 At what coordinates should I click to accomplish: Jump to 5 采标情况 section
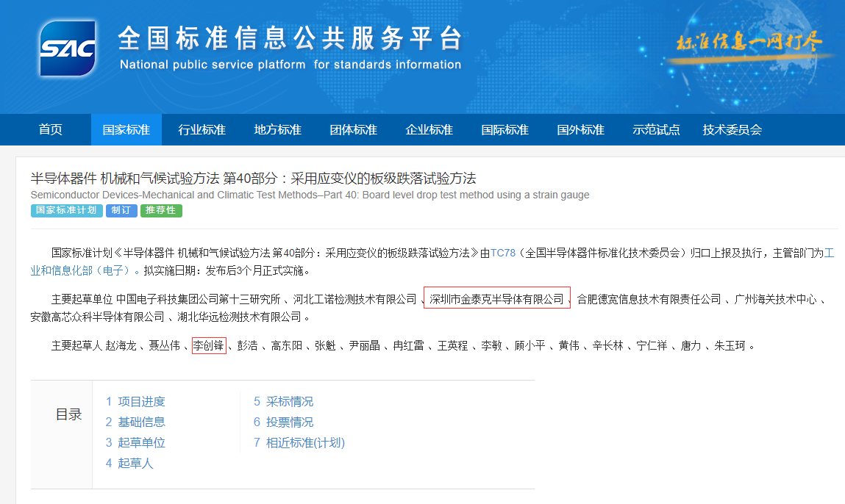pos(283,402)
